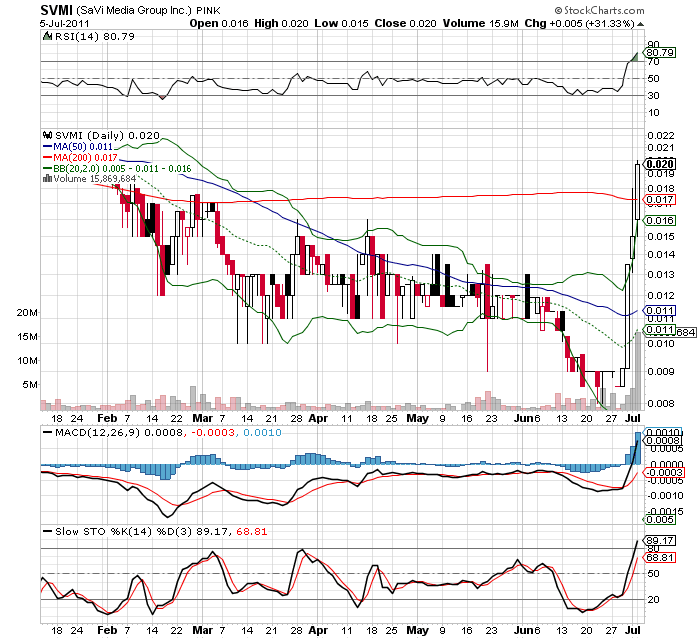Click the 15M volume axis label
This screenshot has width=700, height=639.
coord(27,337)
